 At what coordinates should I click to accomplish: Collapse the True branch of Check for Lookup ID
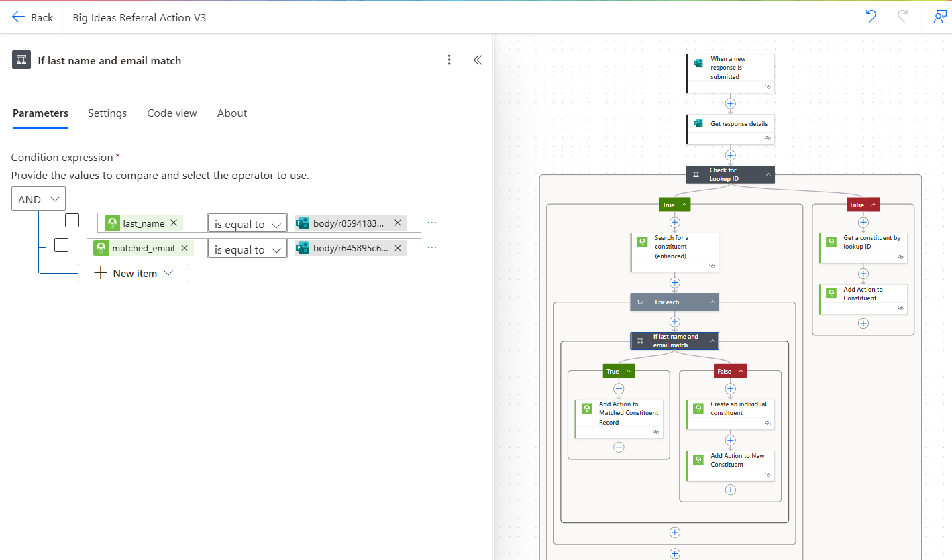[685, 205]
